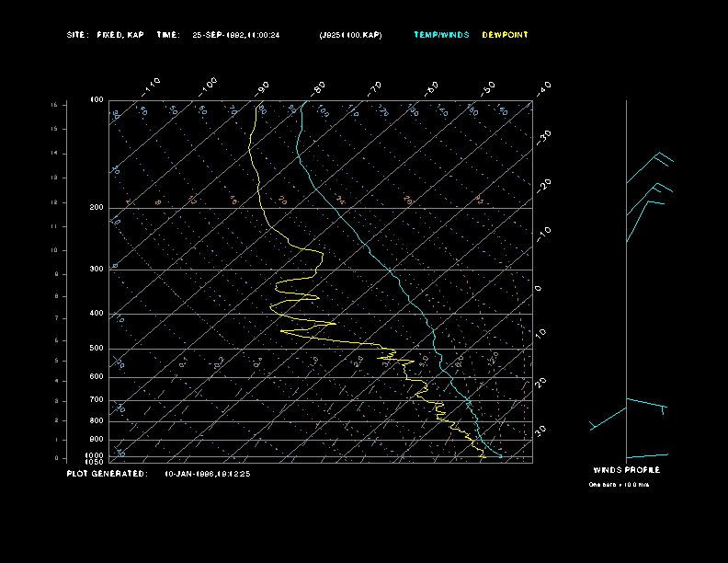
Task: Click the filename text in parentheses
Action: 350,35
